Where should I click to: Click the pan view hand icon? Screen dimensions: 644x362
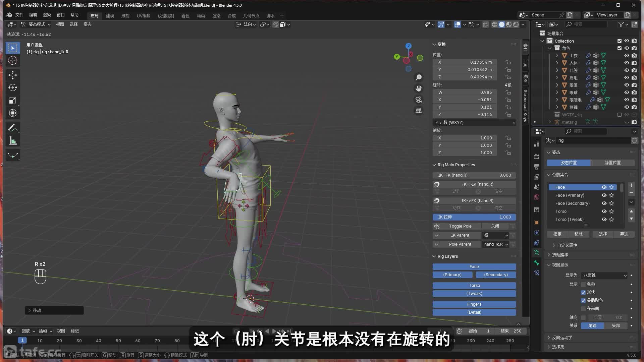(x=419, y=88)
